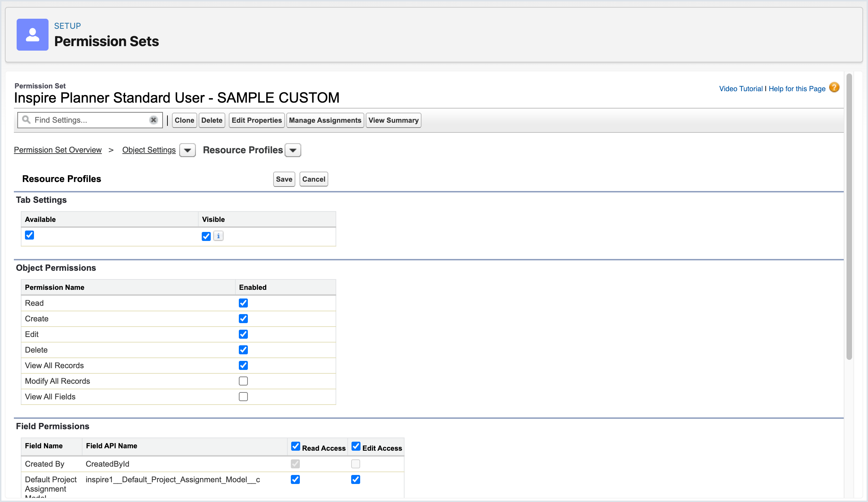Focus the Find Settings input field
The width and height of the screenshot is (868, 502).
pyautogui.click(x=90, y=120)
